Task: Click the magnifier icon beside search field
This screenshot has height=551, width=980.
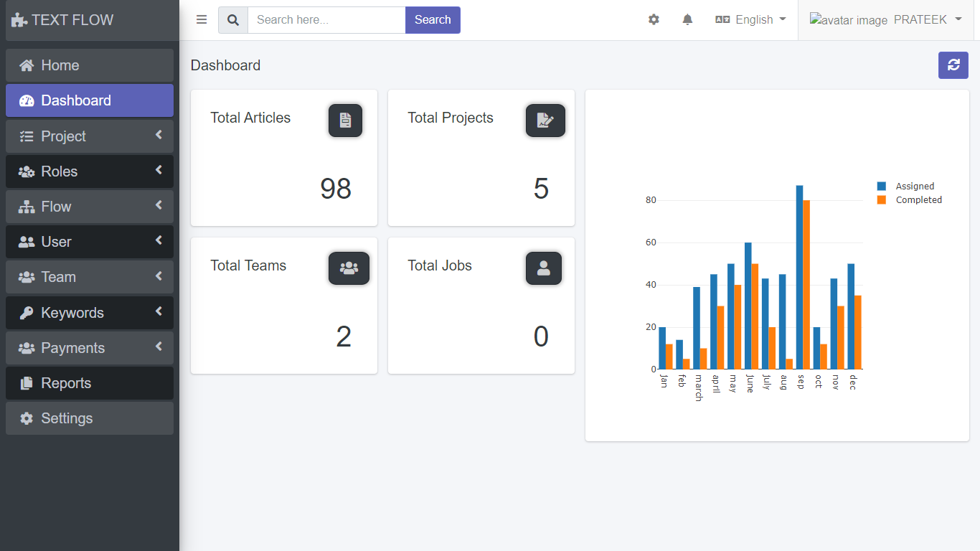Action: tap(233, 20)
